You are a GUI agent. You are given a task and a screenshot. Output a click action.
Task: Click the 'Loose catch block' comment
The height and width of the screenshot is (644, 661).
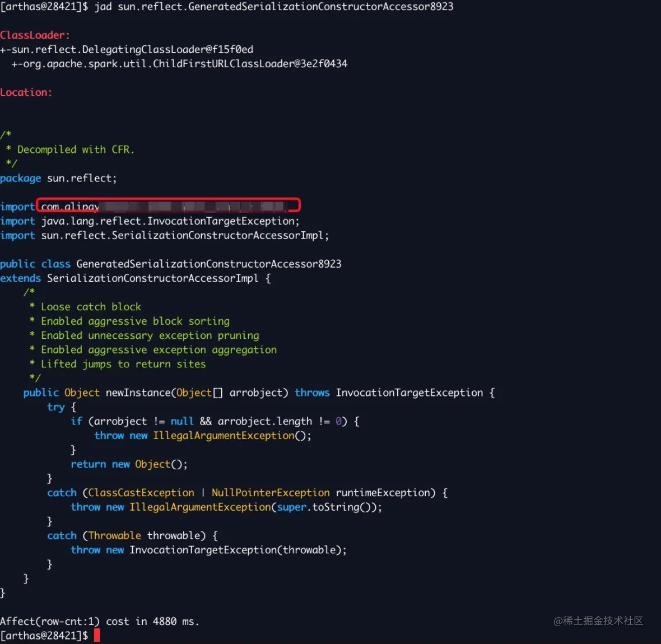tap(86, 307)
